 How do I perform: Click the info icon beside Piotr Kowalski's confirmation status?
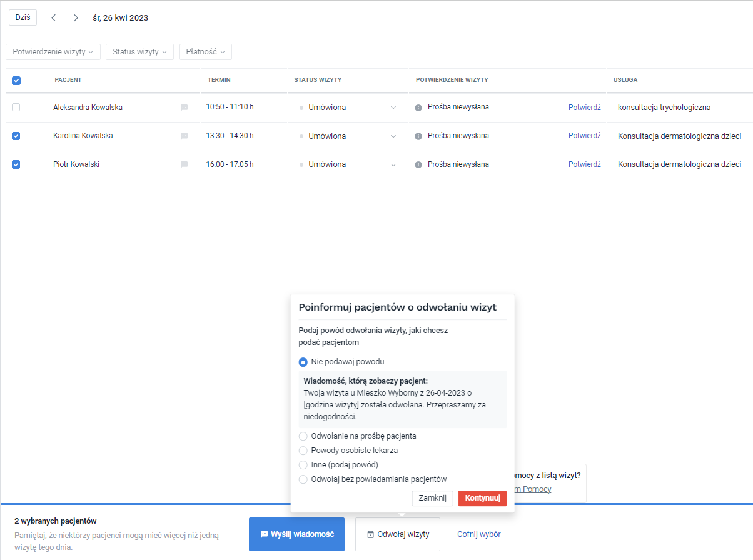coord(418,164)
